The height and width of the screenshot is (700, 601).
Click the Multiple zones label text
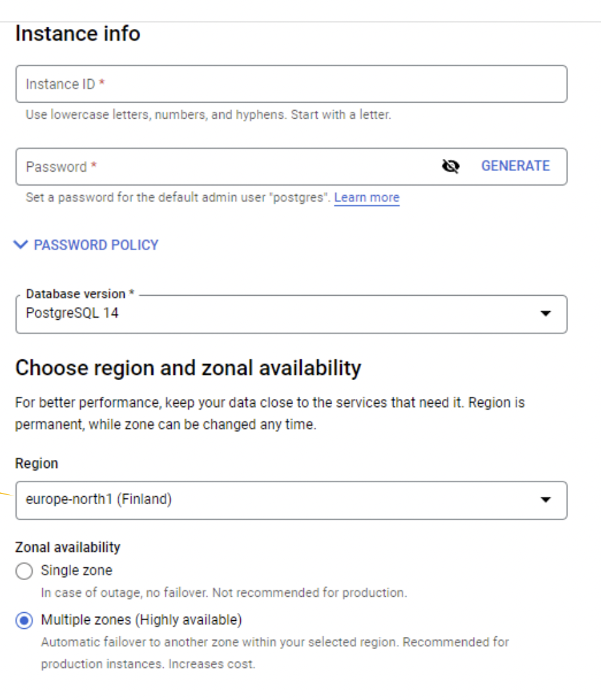[x=141, y=620]
